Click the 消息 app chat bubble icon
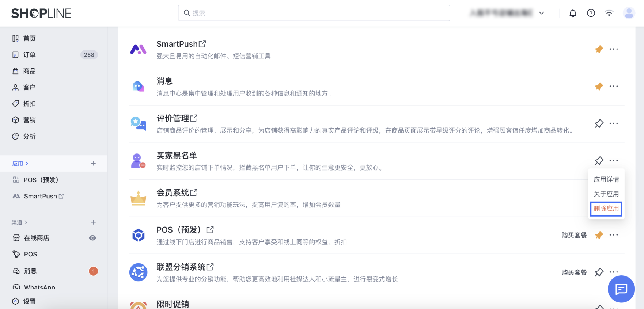644x309 pixels. (138, 87)
